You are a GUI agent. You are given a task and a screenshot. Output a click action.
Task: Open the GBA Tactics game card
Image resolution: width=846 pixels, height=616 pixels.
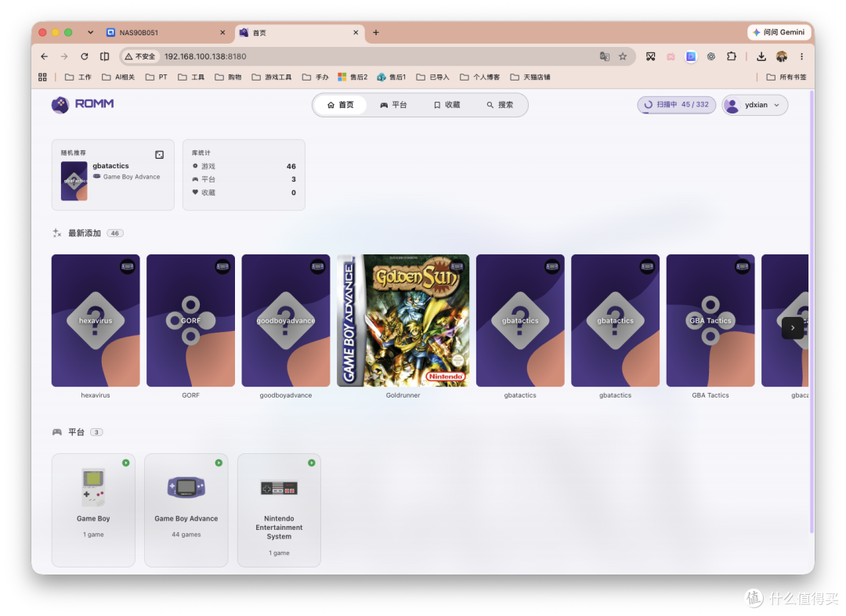pyautogui.click(x=710, y=320)
